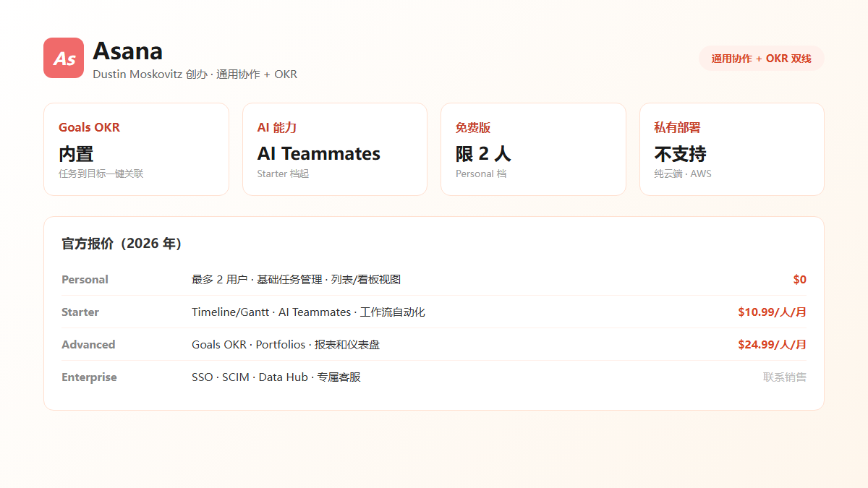Click the "免费版" card heading

473,127
